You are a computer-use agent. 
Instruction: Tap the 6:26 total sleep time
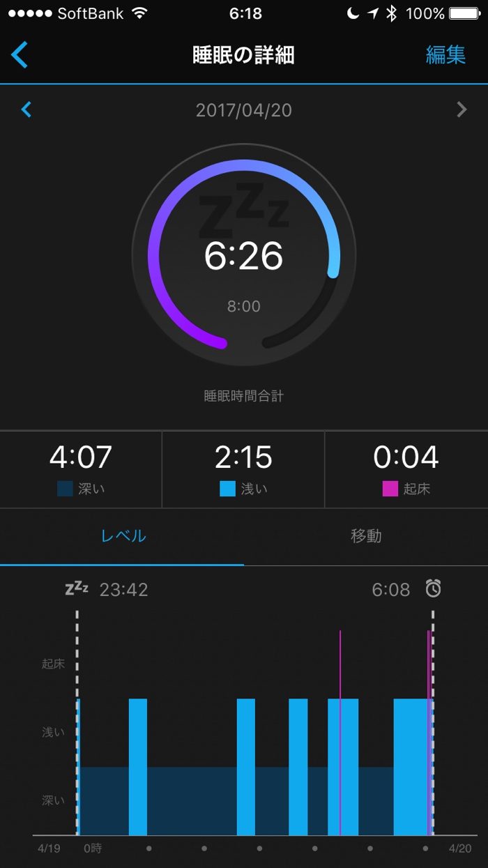(244, 256)
